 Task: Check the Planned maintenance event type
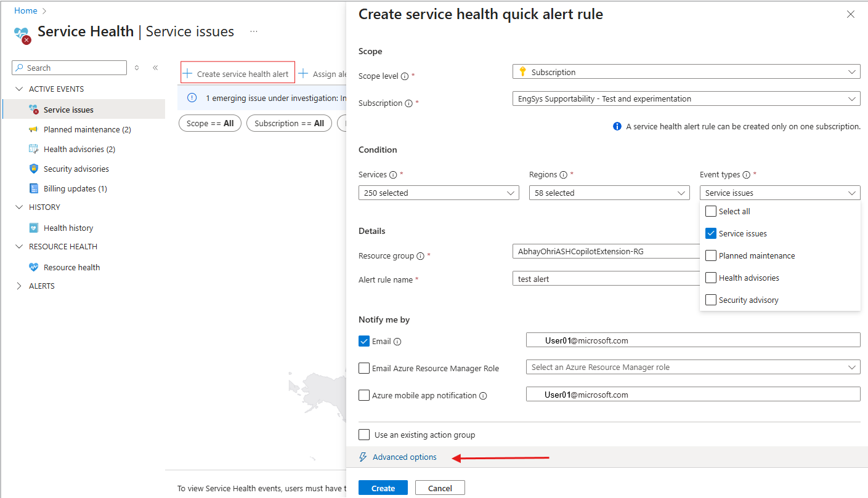click(710, 255)
